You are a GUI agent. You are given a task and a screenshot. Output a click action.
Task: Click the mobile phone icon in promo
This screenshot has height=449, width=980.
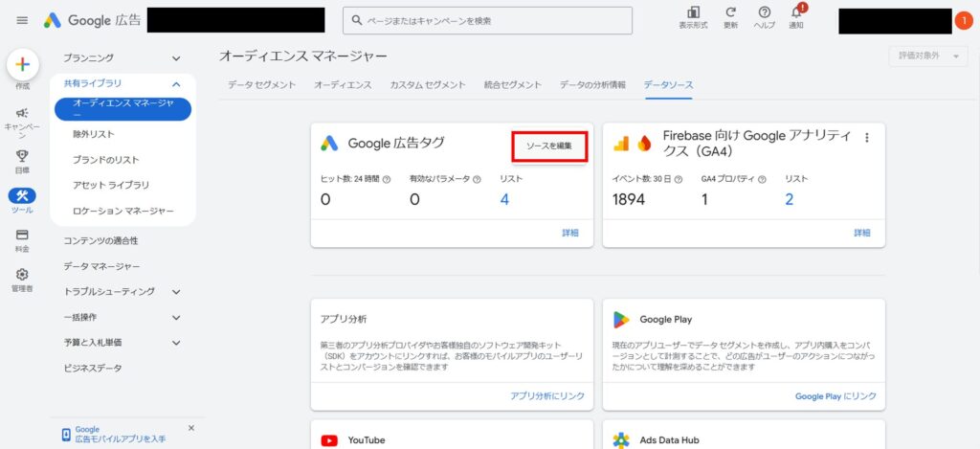(x=66, y=434)
